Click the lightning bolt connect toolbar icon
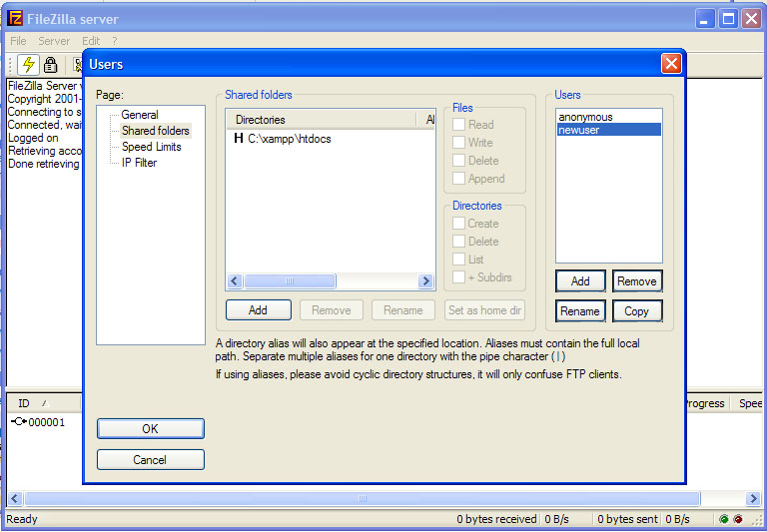 (x=28, y=65)
